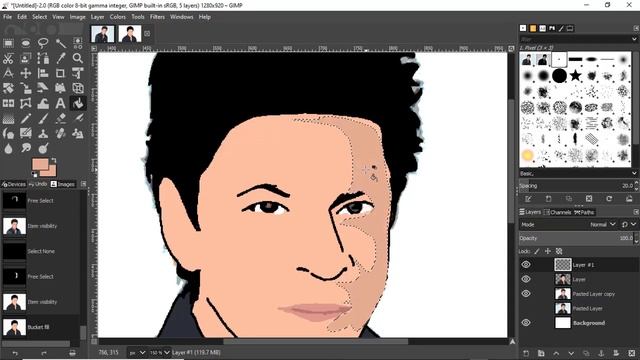Select the Blur/Sharpen droplet tool
Screen dimensions: 640x360
point(8,148)
